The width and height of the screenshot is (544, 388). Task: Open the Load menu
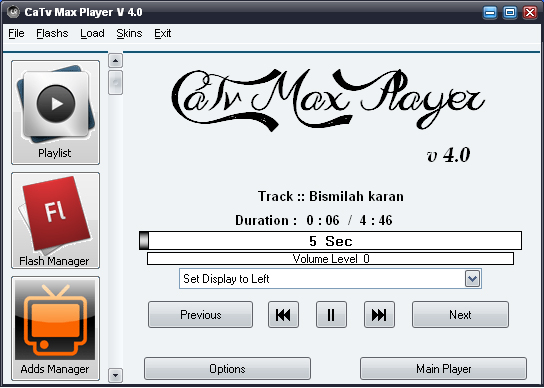92,33
